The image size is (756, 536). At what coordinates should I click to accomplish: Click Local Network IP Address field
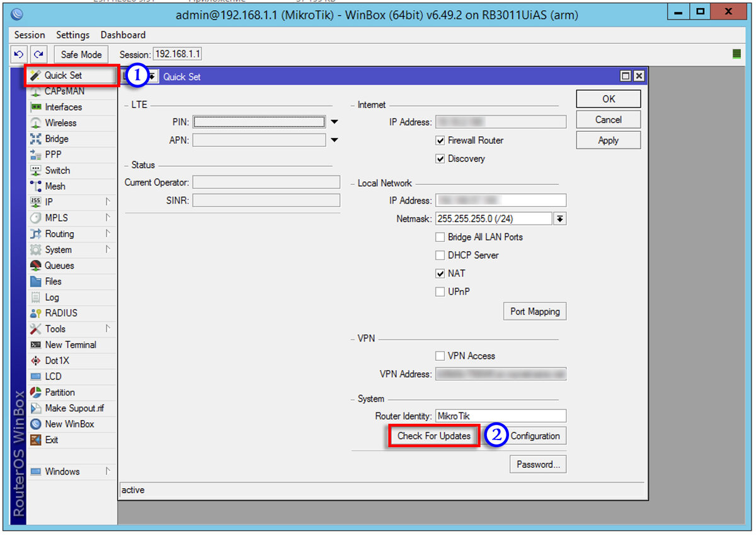(501, 201)
